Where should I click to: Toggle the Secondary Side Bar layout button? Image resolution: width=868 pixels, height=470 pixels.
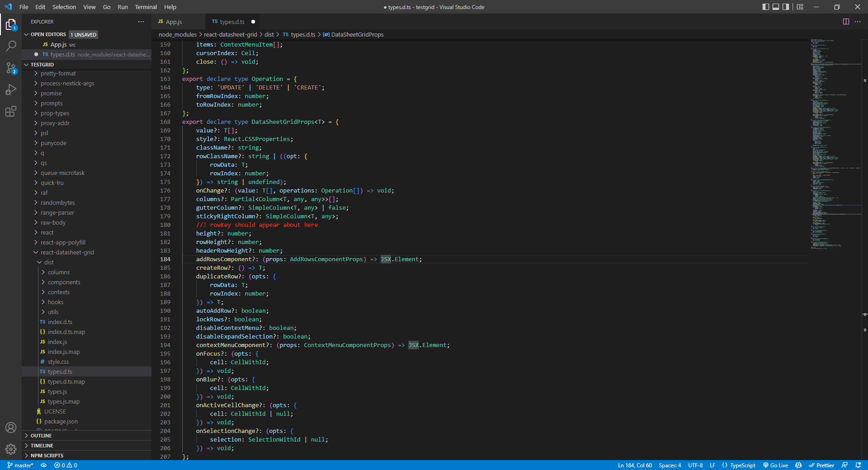coord(786,7)
